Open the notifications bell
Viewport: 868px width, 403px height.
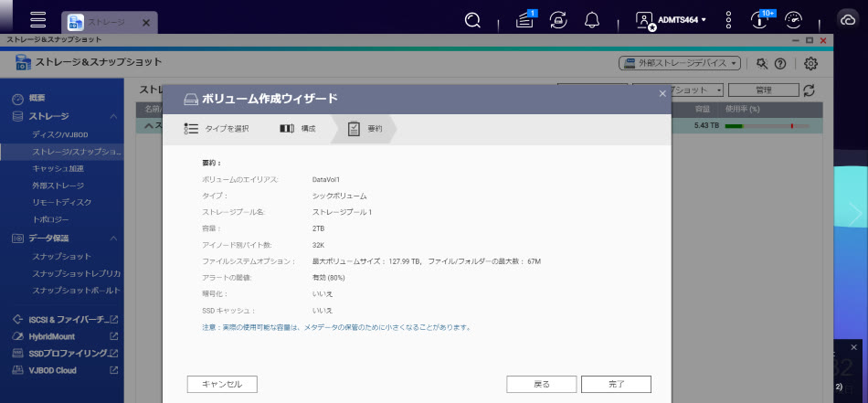tap(592, 20)
